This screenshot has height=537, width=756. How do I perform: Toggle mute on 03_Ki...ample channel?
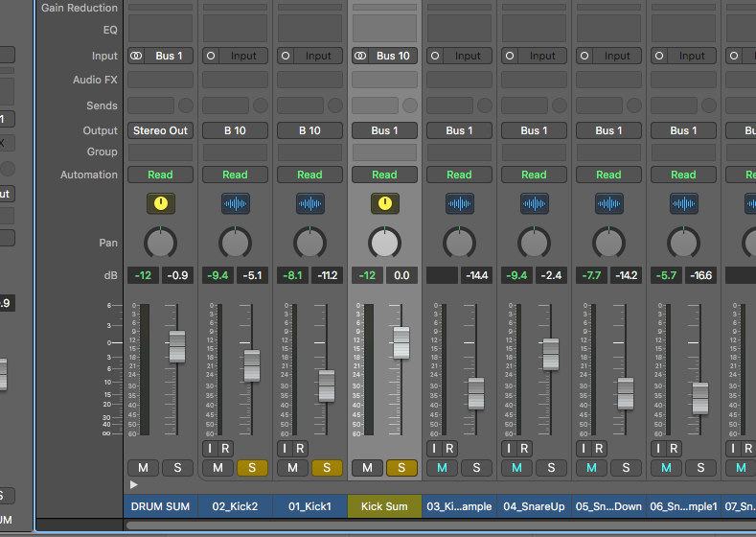pos(442,468)
